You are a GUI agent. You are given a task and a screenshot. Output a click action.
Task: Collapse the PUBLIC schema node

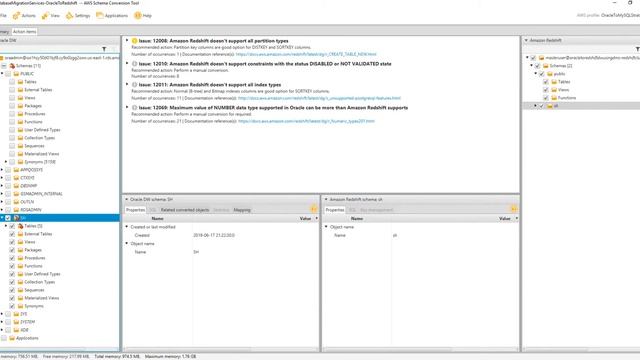tap(2, 74)
